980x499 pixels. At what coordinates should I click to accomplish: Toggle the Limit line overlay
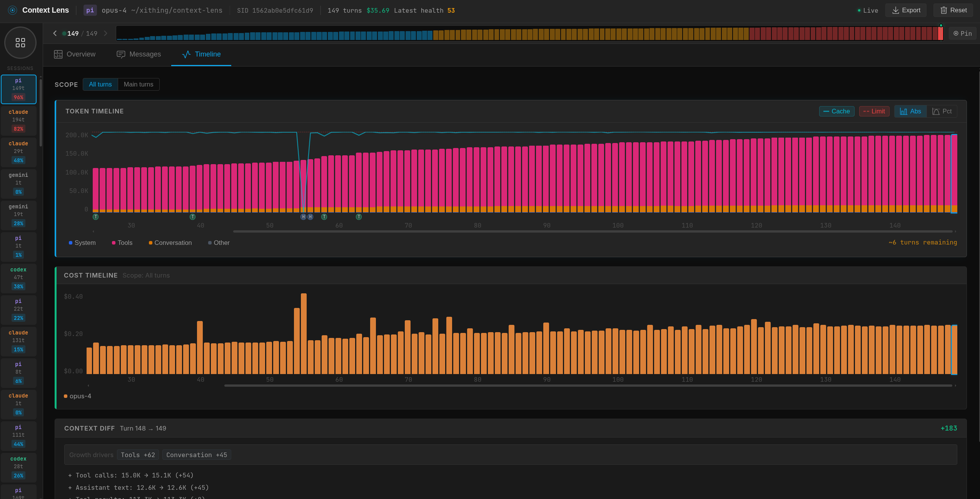(x=874, y=111)
